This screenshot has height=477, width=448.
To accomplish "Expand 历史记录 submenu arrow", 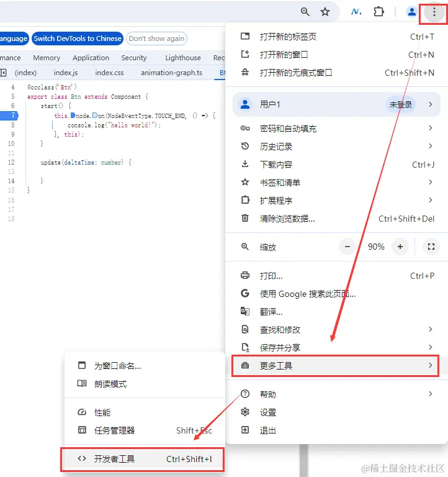I will click(x=431, y=146).
